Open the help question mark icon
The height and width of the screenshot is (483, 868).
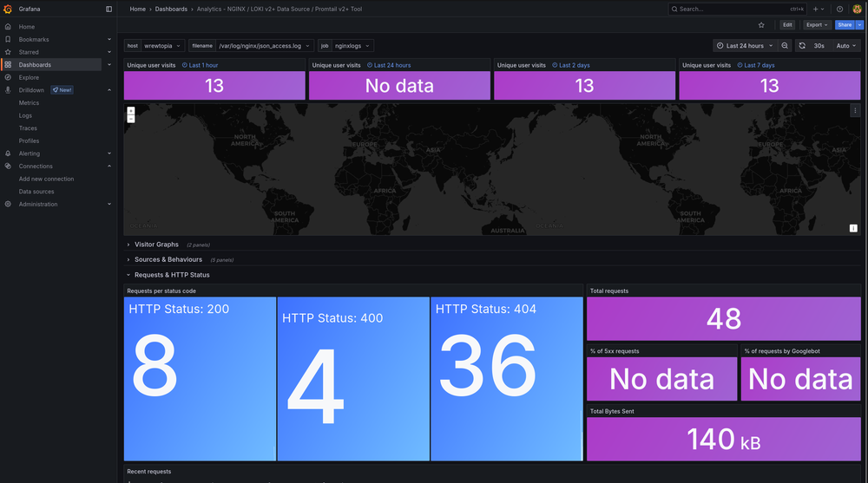tap(839, 9)
